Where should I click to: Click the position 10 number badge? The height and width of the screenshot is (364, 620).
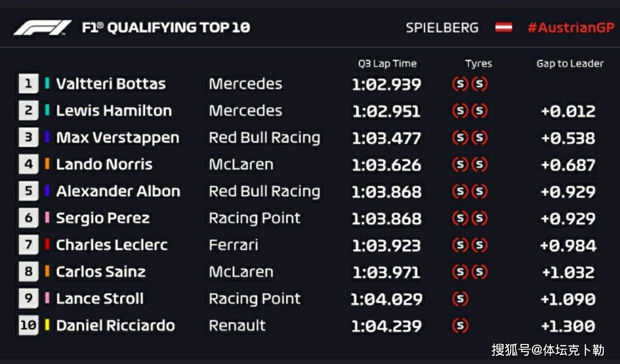point(29,325)
